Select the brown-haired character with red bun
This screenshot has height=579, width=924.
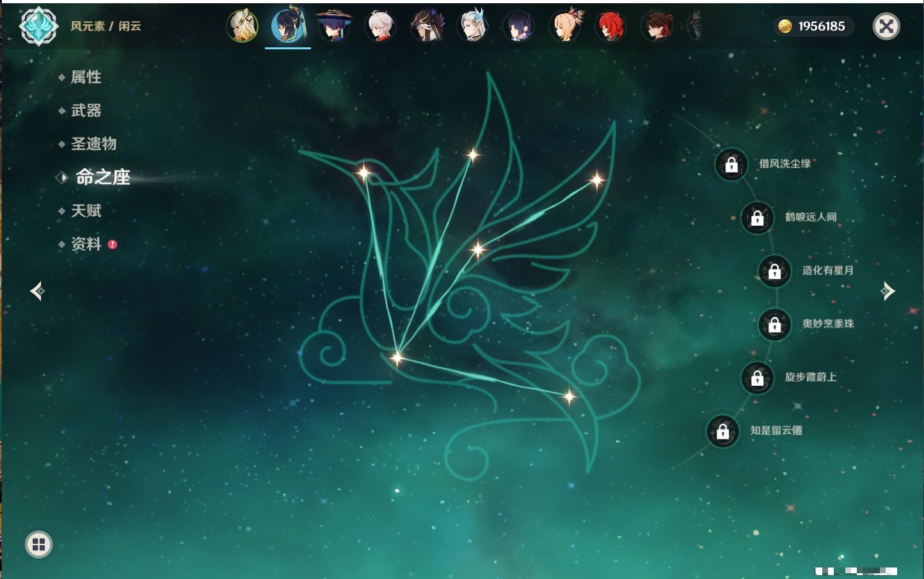pos(657,26)
